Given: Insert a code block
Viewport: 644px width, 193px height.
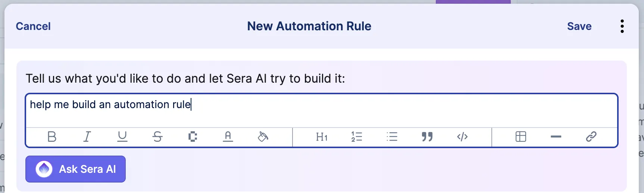Looking at the screenshot, I should click(x=462, y=137).
